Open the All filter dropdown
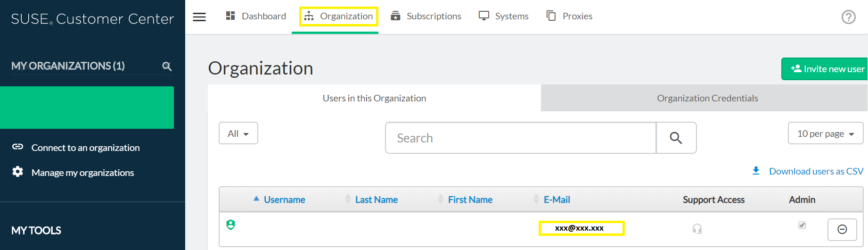This screenshot has width=868, height=250. click(238, 133)
